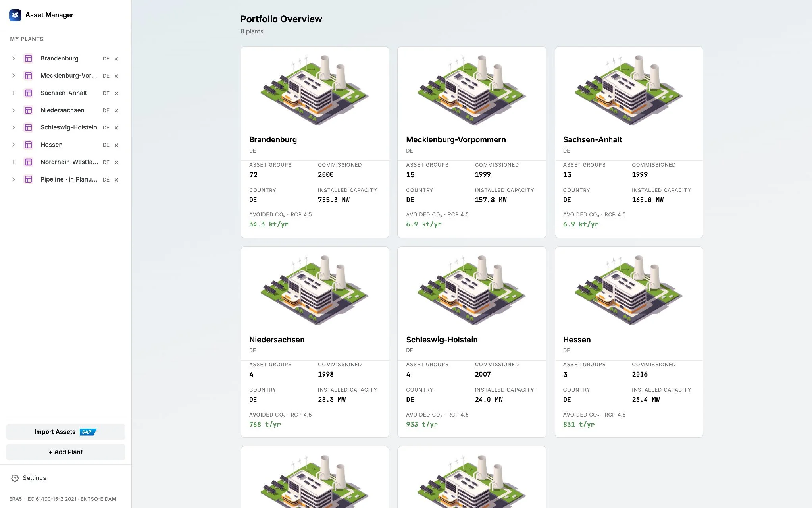Select Hessen in the My Plants list
This screenshot has width=812, height=508.
pos(52,145)
